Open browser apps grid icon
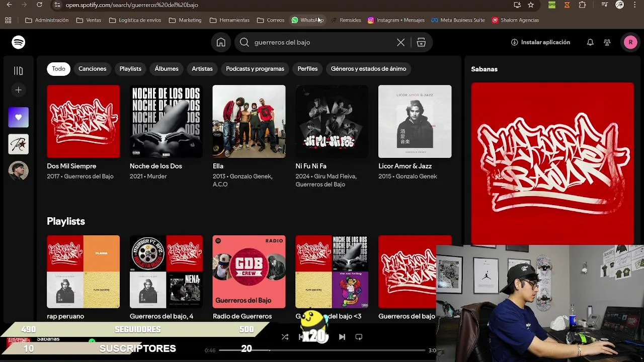The image size is (644, 362). click(x=8, y=20)
